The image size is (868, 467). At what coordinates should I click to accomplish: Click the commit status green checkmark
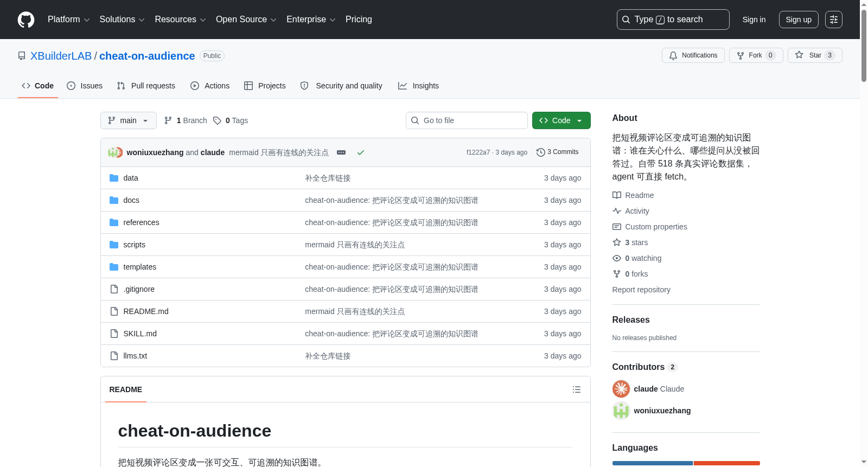pos(361,152)
